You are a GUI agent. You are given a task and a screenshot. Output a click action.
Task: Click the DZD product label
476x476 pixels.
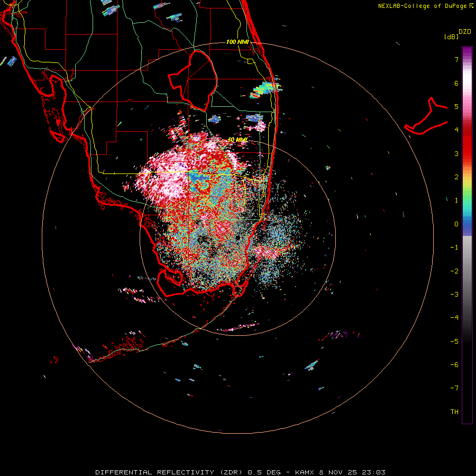click(465, 32)
